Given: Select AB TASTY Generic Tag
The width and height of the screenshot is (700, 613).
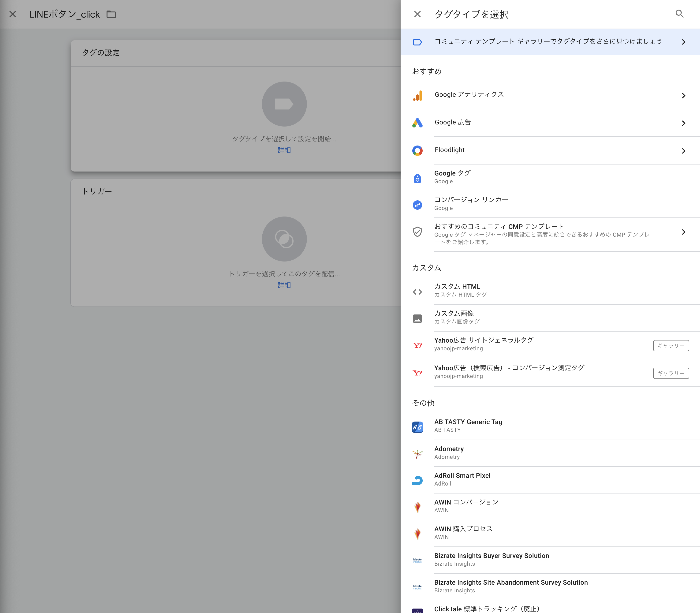Looking at the screenshot, I should coord(550,426).
